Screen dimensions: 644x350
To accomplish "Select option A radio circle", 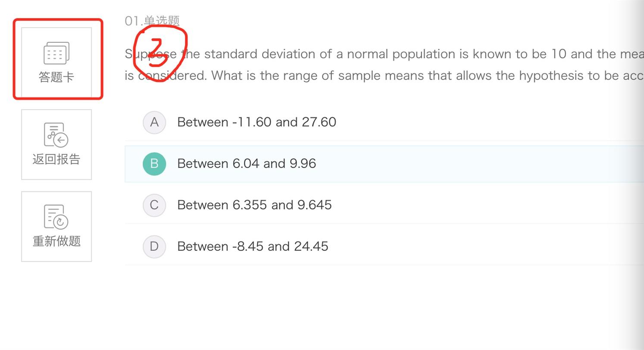I will 154,122.
